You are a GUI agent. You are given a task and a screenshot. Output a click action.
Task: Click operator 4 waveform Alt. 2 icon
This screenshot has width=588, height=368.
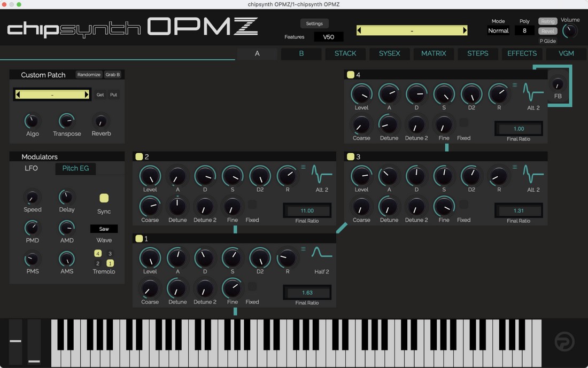pos(533,92)
